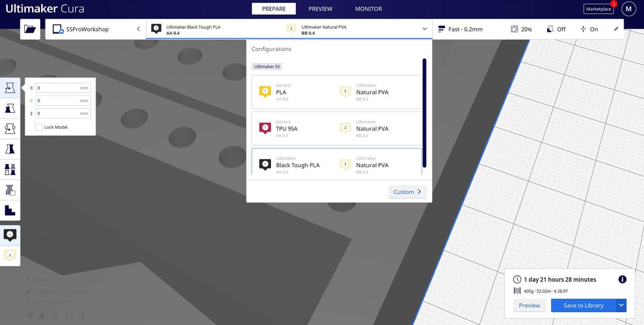Image resolution: width=644 pixels, height=325 pixels.
Task: Select the Rotate tool
Action: (x=10, y=129)
